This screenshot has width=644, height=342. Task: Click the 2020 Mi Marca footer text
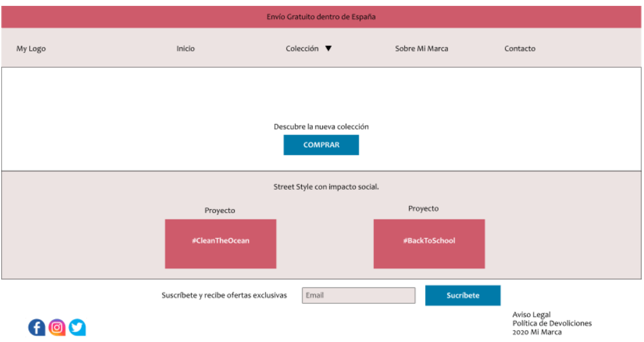[537, 332]
